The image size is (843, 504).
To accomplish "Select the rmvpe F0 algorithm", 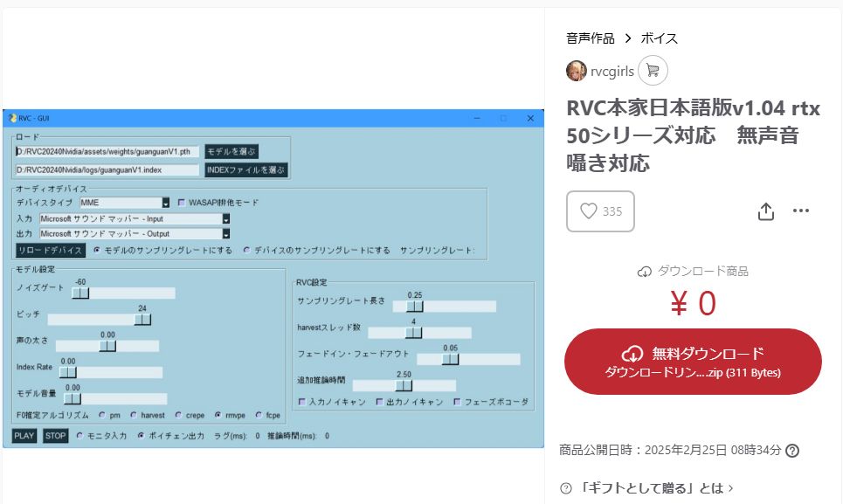I will (x=218, y=415).
